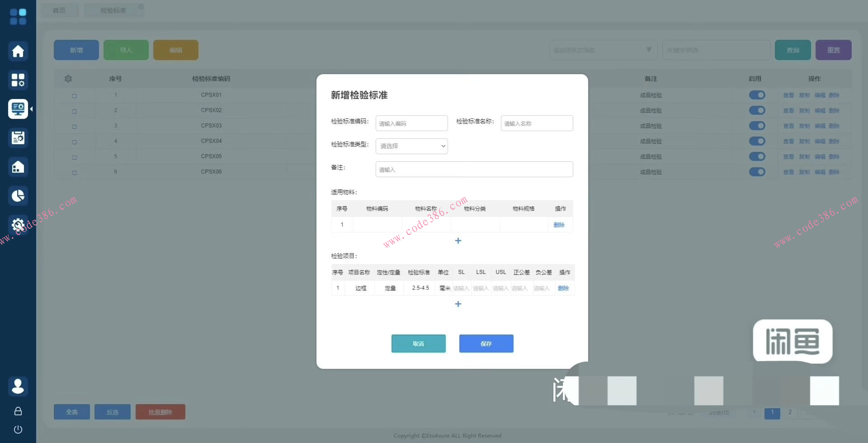Disable the enable toggle for row CPSX01
Image resolution: width=868 pixels, height=443 pixels.
point(757,95)
